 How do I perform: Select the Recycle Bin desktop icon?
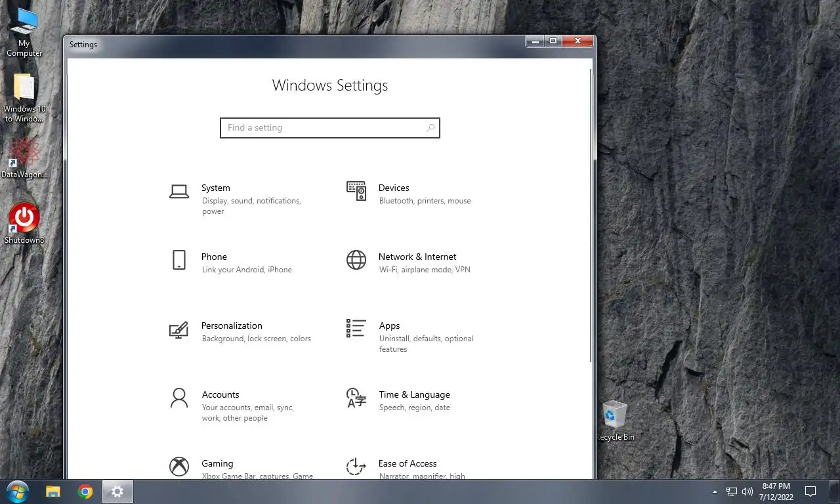[x=615, y=421]
